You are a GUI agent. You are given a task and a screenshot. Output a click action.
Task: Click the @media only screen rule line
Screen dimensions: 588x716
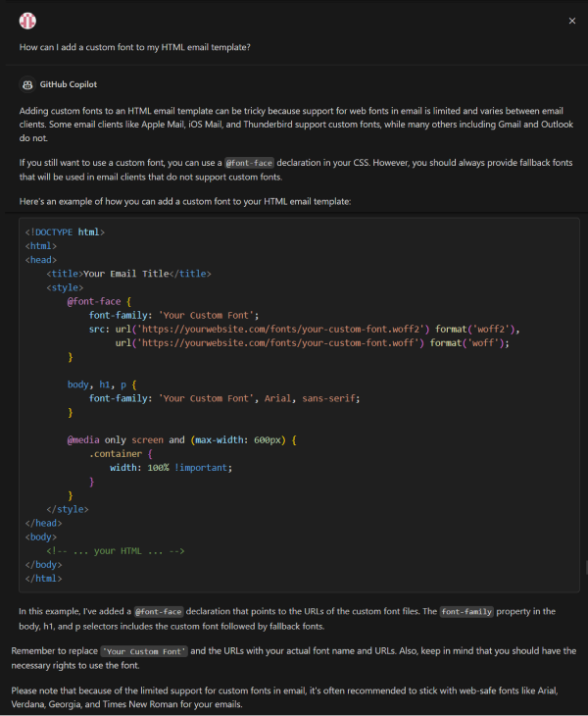click(x=181, y=440)
